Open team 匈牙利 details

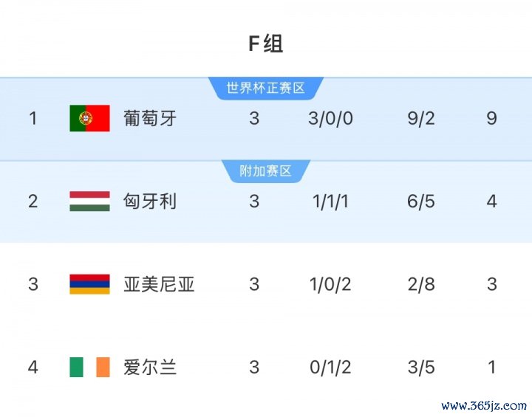coord(150,201)
